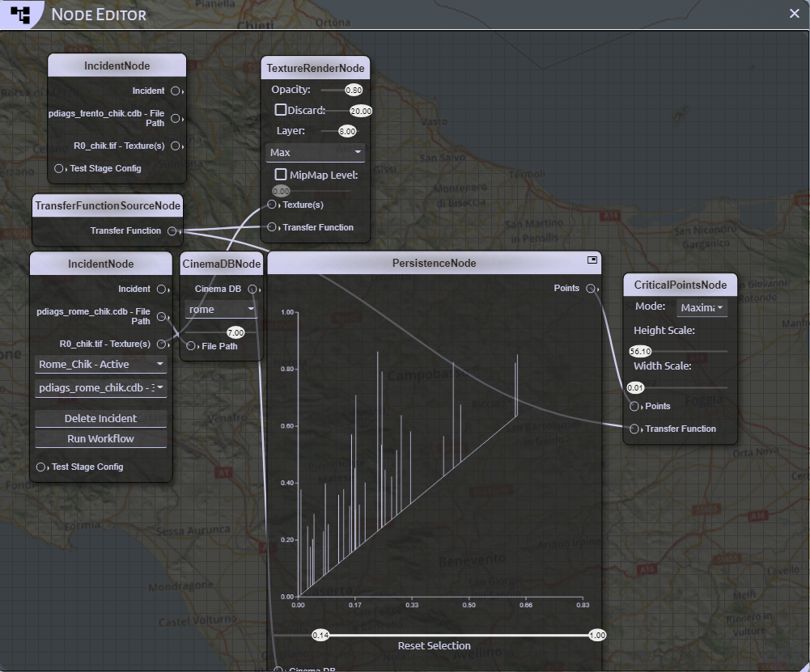Click the Node Editor graph icon in header
The image size is (810, 672).
[x=21, y=15]
